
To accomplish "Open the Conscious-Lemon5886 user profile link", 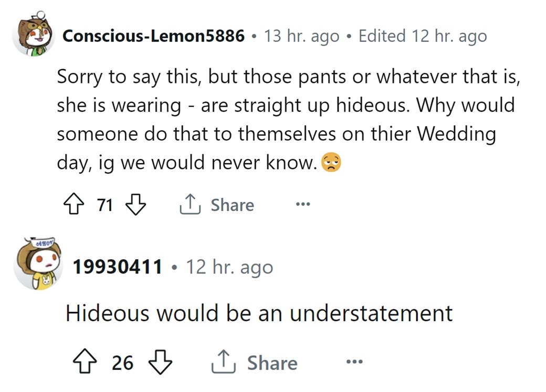I will (x=153, y=36).
